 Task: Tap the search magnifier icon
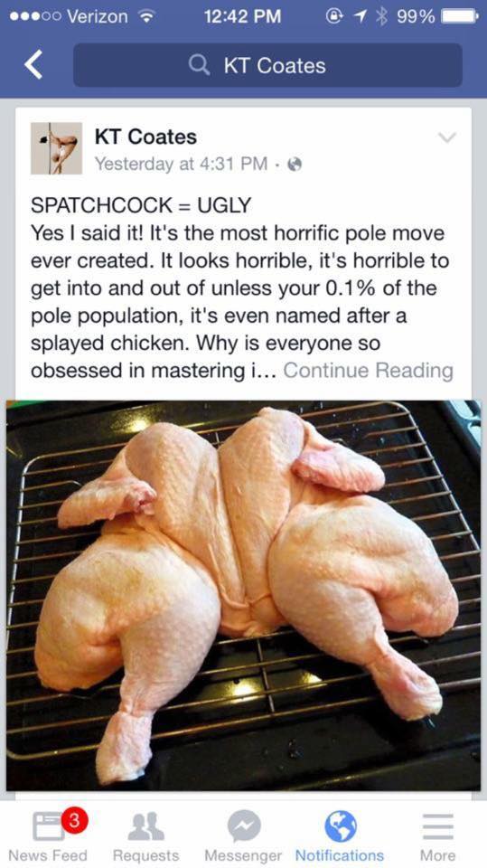click(198, 66)
